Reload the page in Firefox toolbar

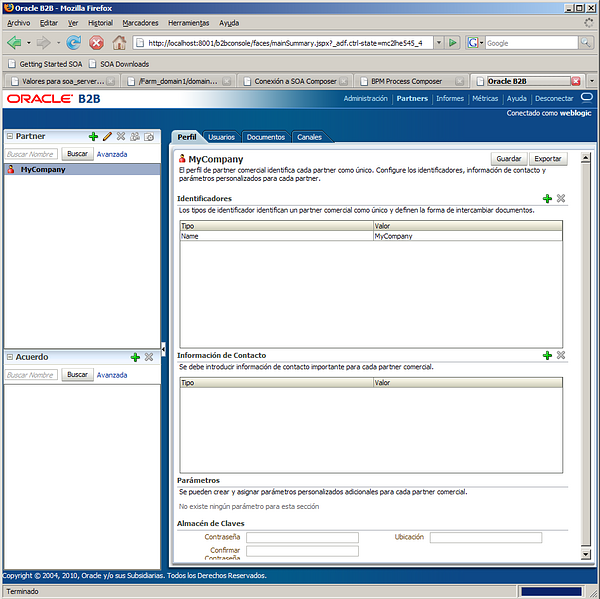click(74, 43)
